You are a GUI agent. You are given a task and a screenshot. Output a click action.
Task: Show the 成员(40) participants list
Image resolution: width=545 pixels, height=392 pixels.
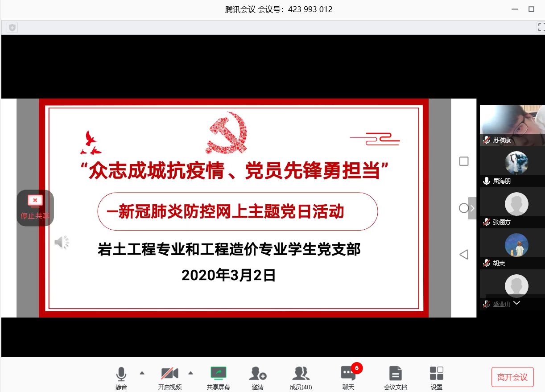point(301,374)
